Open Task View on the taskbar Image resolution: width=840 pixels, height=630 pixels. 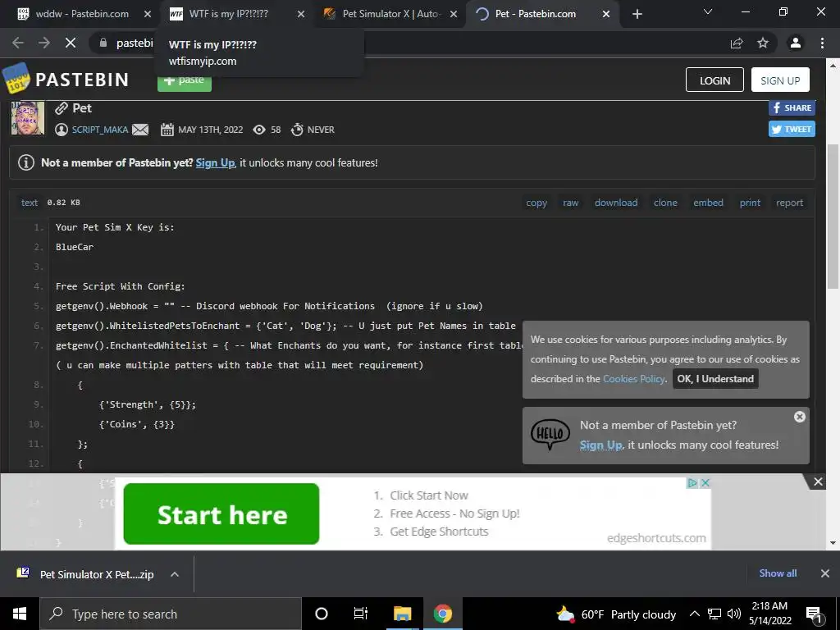click(361, 614)
